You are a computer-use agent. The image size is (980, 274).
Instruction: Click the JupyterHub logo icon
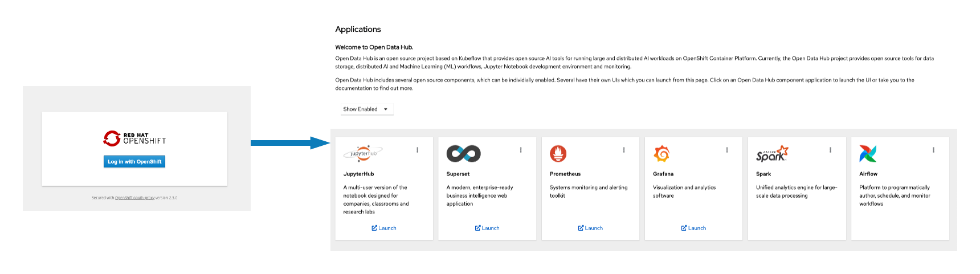coord(363,153)
